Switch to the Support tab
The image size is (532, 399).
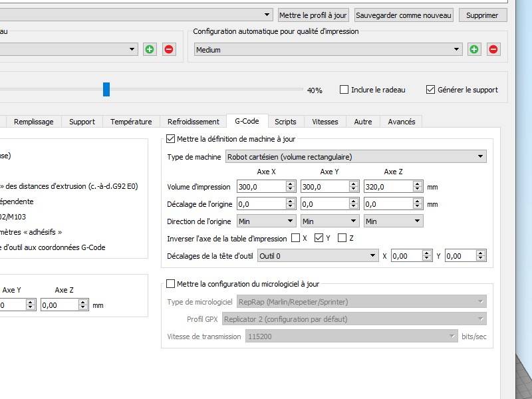[82, 122]
